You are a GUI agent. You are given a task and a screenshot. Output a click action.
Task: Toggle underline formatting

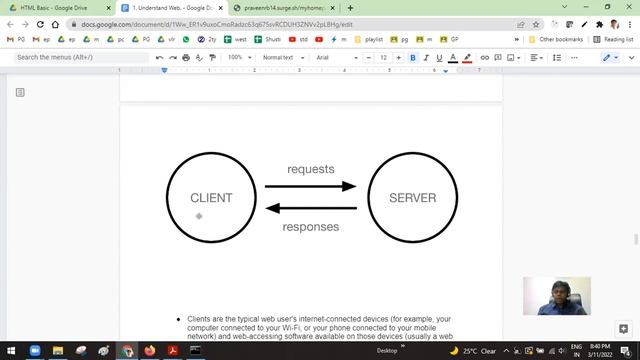[439, 58]
